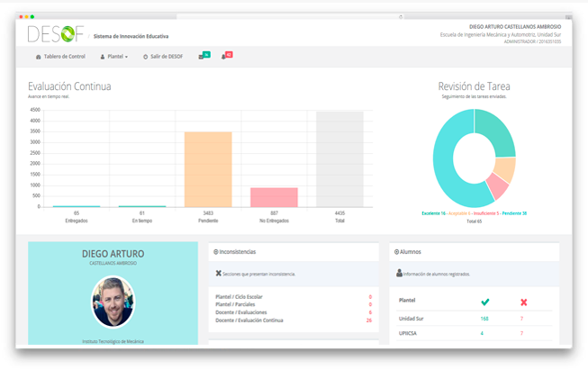Click the red X column header
Screen dimensions: 588x370
523,302
